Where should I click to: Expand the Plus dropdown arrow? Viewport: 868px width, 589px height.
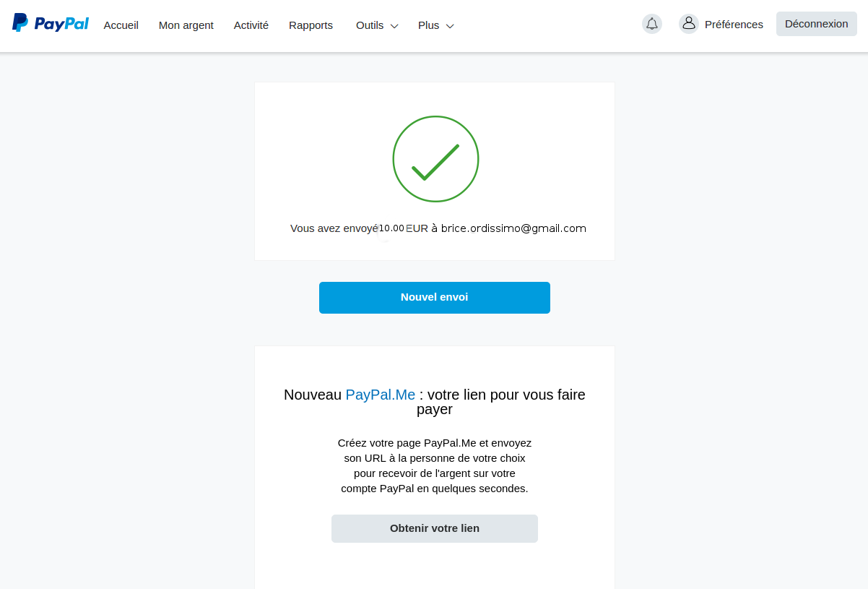coord(450,26)
